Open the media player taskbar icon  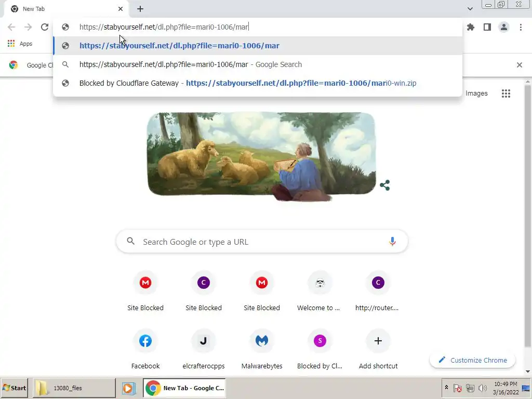(129, 388)
